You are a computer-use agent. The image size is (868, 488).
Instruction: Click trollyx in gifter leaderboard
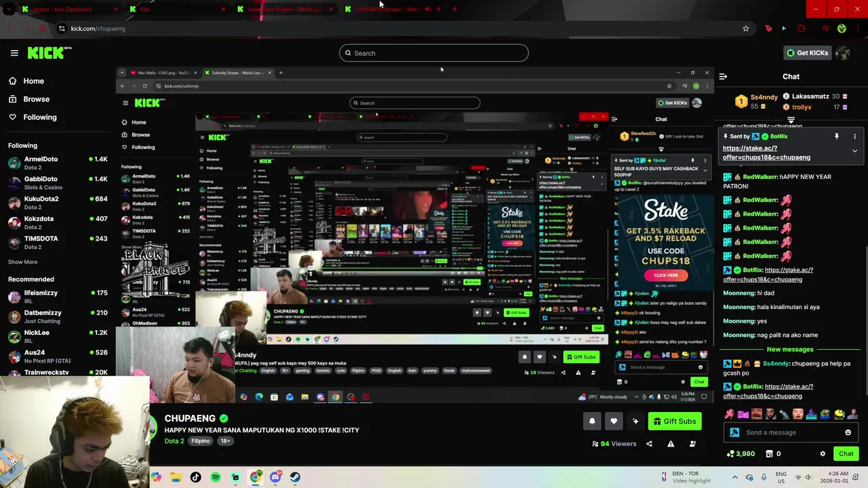point(802,107)
